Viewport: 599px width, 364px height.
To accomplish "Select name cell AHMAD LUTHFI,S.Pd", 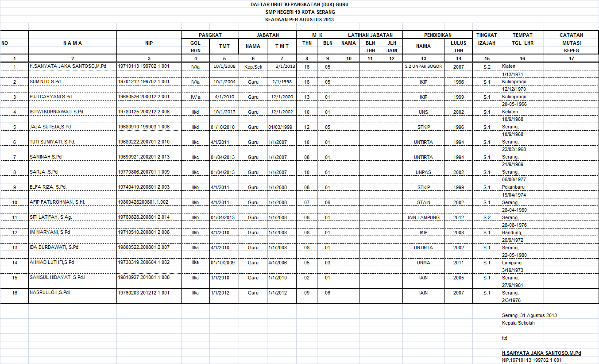I will [x=73, y=262].
